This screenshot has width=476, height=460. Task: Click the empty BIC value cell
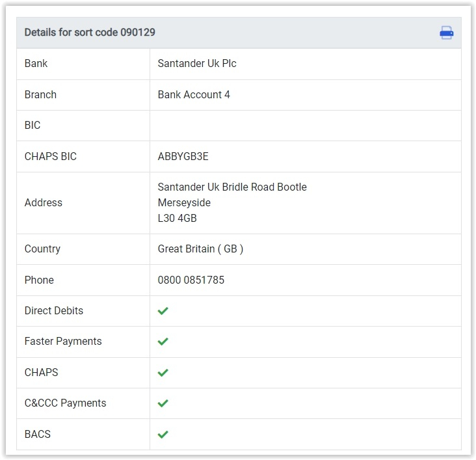(x=306, y=126)
